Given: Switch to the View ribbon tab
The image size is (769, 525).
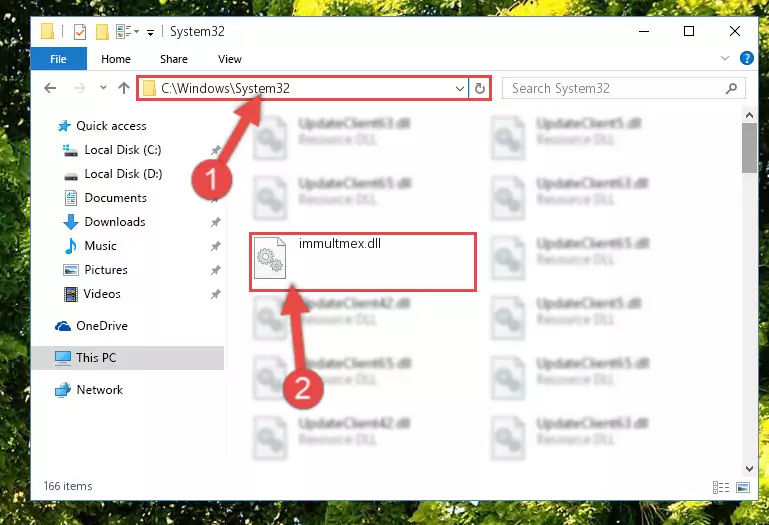Looking at the screenshot, I should point(230,59).
